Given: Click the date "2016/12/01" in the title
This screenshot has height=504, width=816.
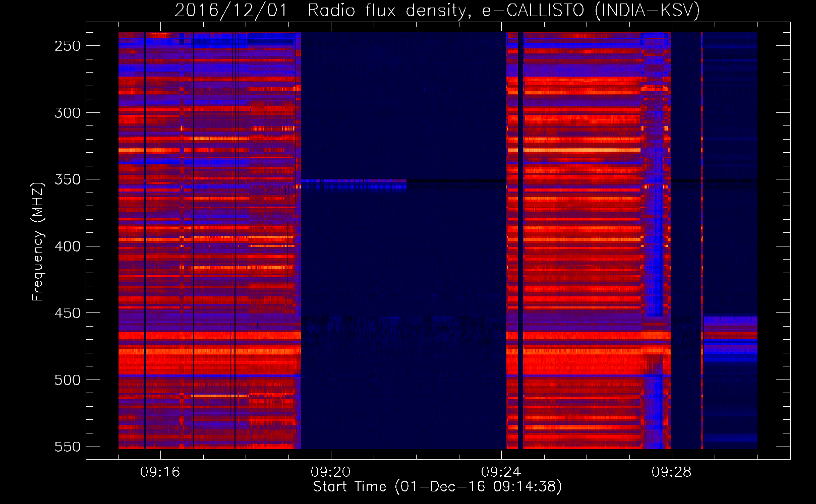Looking at the screenshot, I should point(231,10).
